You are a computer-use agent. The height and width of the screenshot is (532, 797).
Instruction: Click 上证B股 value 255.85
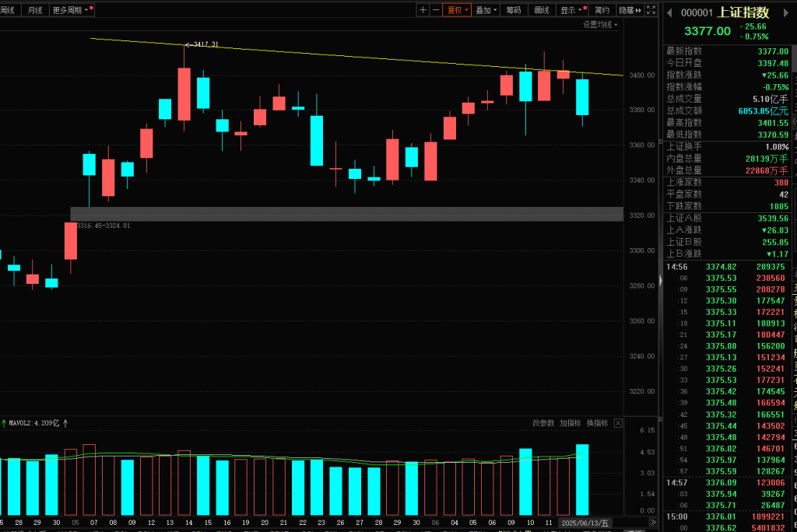pyautogui.click(x=775, y=243)
